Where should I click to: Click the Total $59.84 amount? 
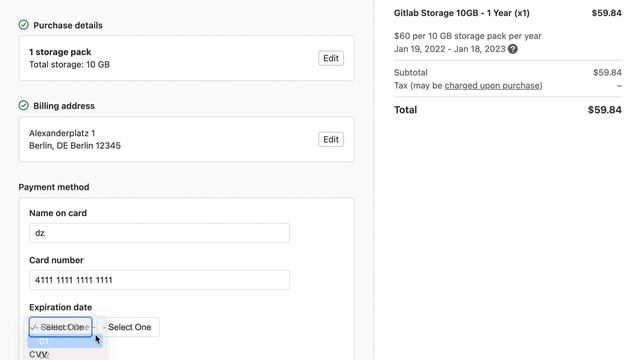[604, 110]
